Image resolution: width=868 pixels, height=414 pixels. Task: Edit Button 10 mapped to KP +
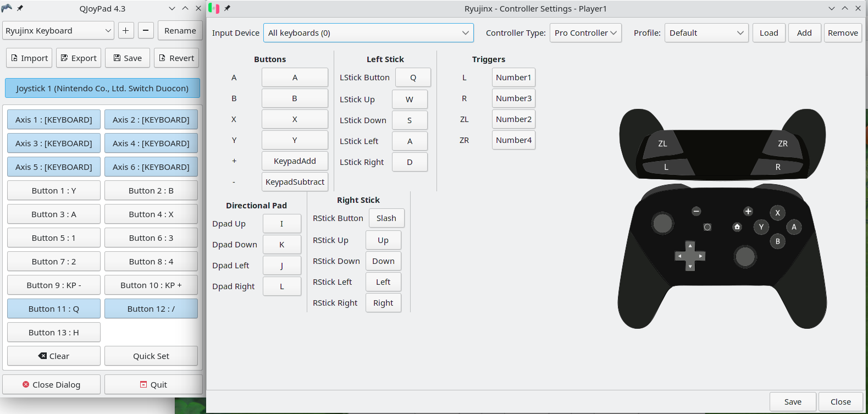click(151, 285)
